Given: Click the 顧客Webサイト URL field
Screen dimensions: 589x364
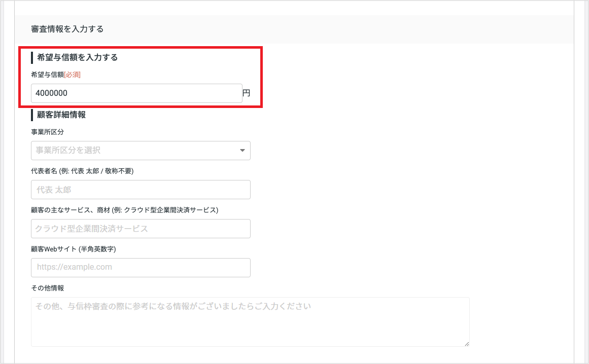Looking at the screenshot, I should 141,268.
